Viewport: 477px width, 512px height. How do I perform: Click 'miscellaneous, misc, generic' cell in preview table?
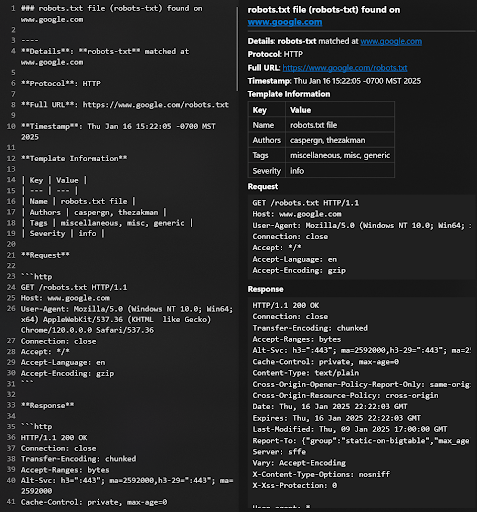click(x=340, y=155)
